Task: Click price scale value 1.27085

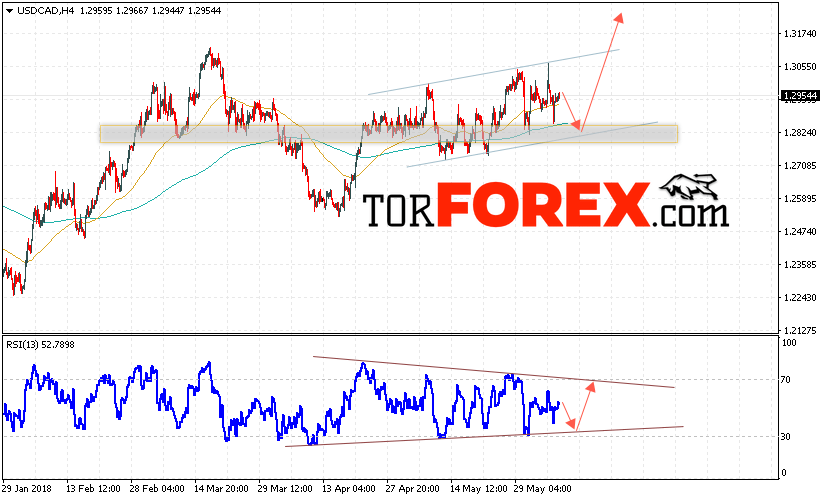Action: [800, 165]
